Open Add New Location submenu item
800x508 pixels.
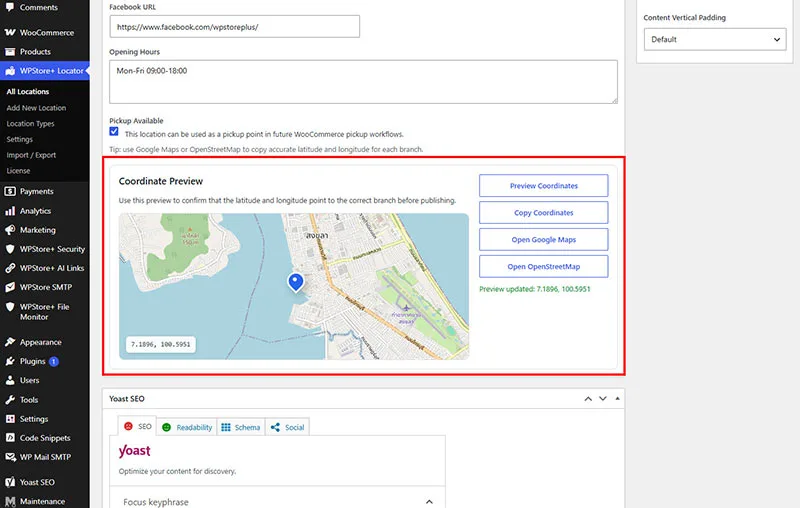point(36,108)
